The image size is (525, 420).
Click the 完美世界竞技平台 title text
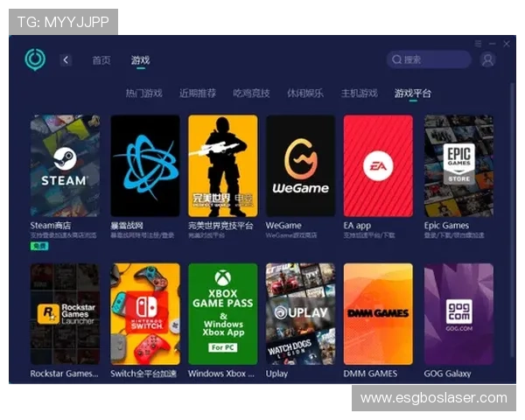click(x=220, y=226)
